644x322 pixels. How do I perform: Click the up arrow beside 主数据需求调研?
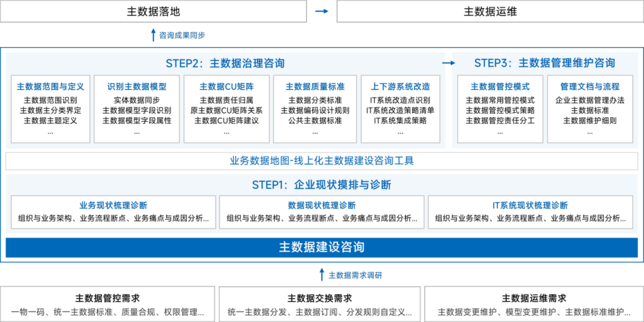click(322, 274)
